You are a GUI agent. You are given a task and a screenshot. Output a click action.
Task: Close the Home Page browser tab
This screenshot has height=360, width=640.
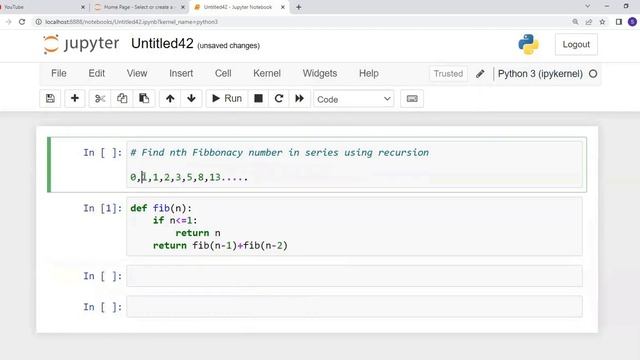pyautogui.click(x=183, y=7)
